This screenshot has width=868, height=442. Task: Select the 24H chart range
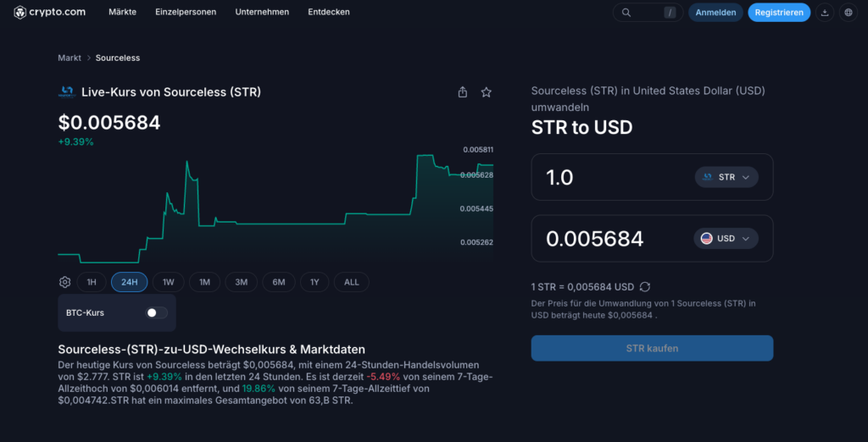click(129, 282)
